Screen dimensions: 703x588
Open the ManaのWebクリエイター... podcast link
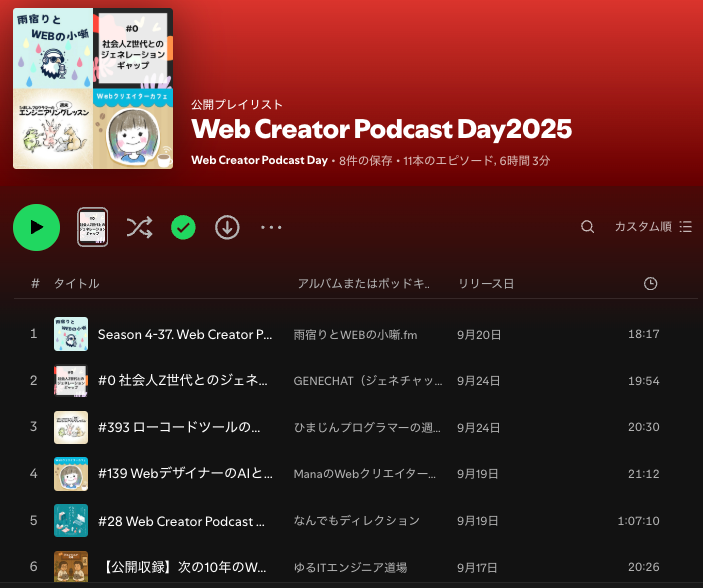pyautogui.click(x=365, y=474)
